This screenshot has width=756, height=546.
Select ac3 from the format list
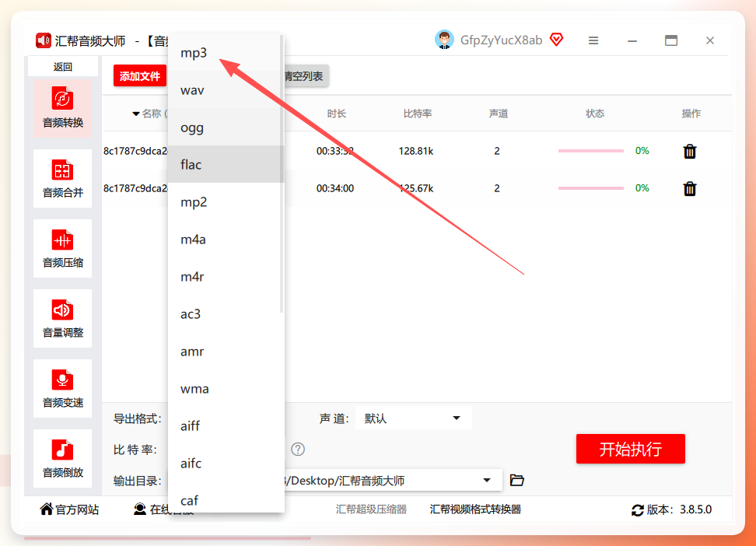coord(224,314)
